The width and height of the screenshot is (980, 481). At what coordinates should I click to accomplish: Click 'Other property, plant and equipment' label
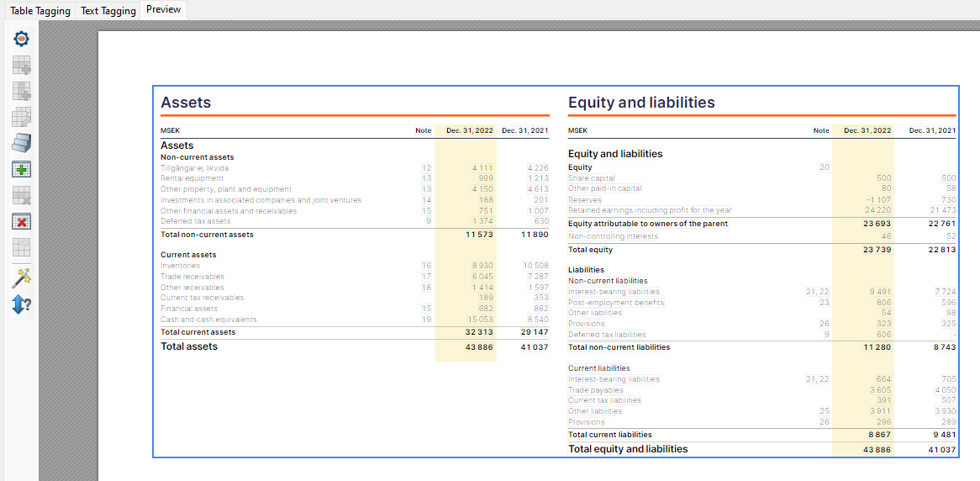(226, 189)
